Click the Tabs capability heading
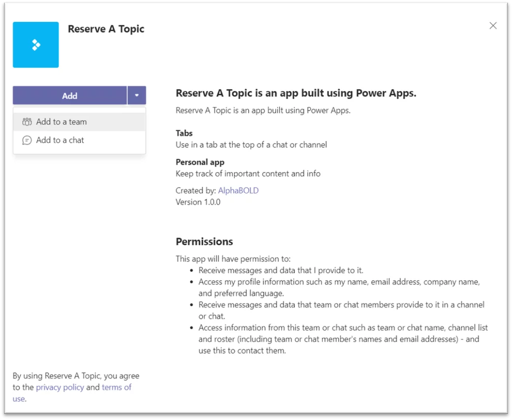The image size is (513, 420). tap(184, 133)
